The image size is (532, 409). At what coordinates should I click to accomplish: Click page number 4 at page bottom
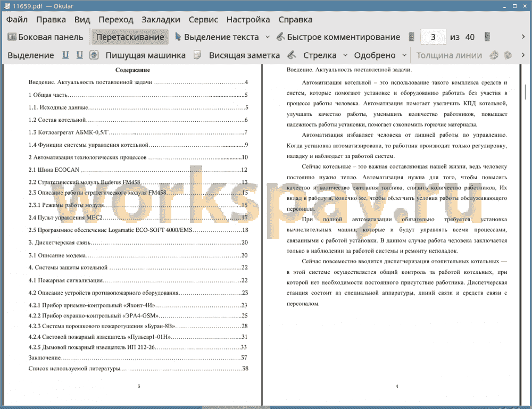(397, 386)
